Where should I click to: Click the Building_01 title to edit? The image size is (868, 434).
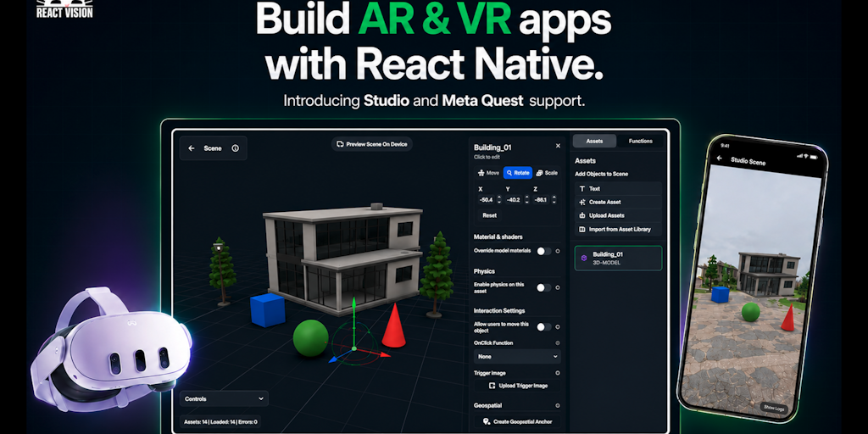click(492, 147)
